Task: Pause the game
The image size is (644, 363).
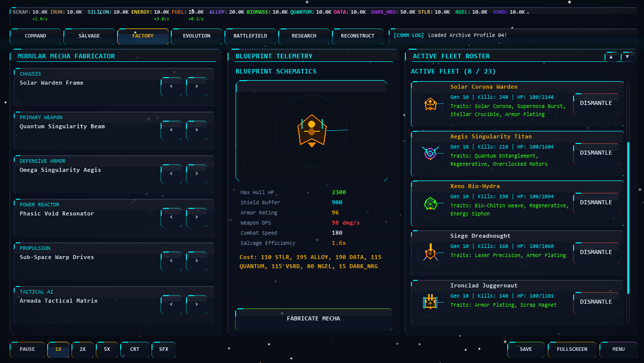Action: pos(27,349)
